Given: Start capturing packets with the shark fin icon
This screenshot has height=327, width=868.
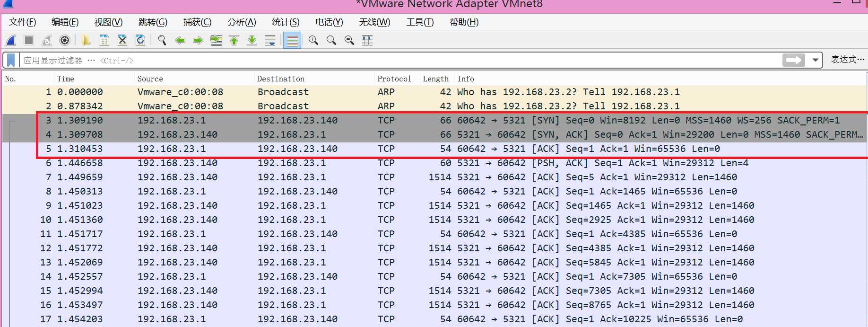Looking at the screenshot, I should click(11, 40).
